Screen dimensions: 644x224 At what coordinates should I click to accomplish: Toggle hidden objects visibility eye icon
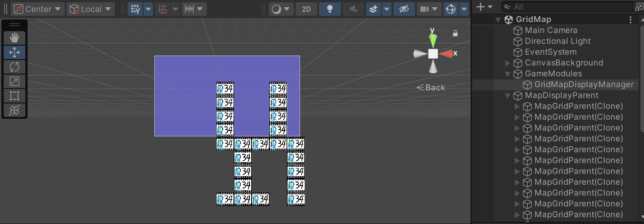(x=404, y=9)
